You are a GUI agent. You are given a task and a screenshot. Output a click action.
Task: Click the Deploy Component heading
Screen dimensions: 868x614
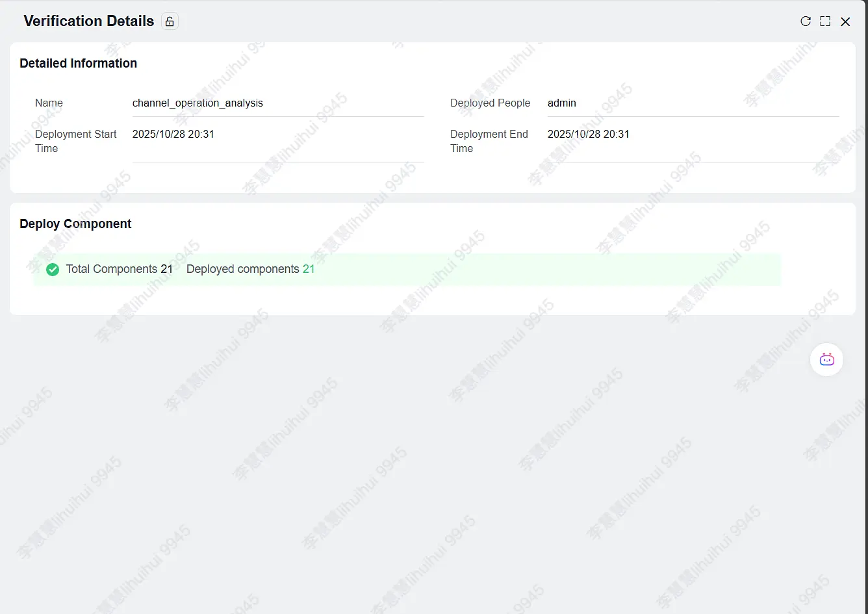point(75,224)
